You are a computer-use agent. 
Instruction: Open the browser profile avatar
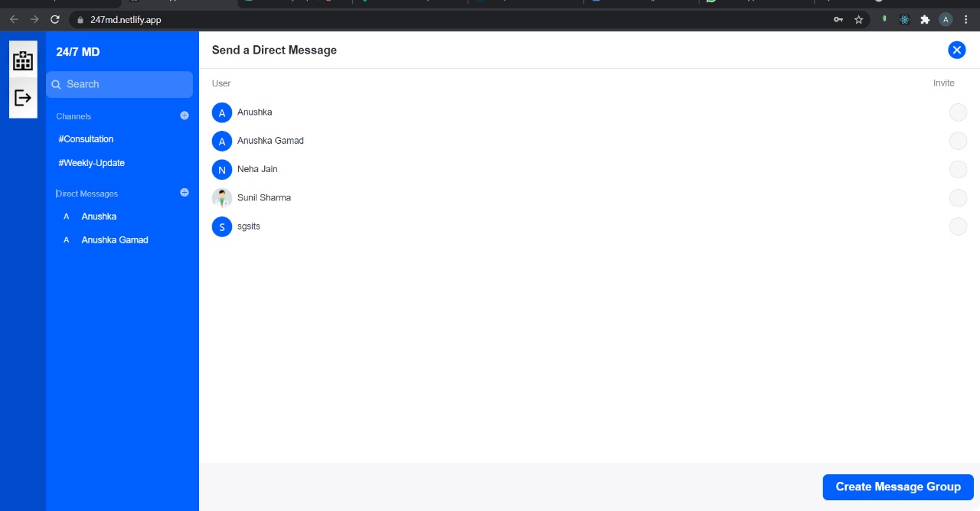(x=946, y=20)
